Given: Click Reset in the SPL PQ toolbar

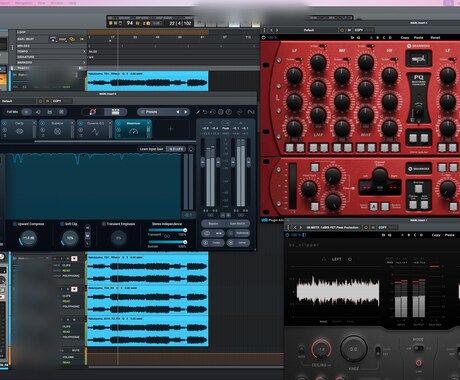Looking at the screenshot, I should (x=435, y=38).
